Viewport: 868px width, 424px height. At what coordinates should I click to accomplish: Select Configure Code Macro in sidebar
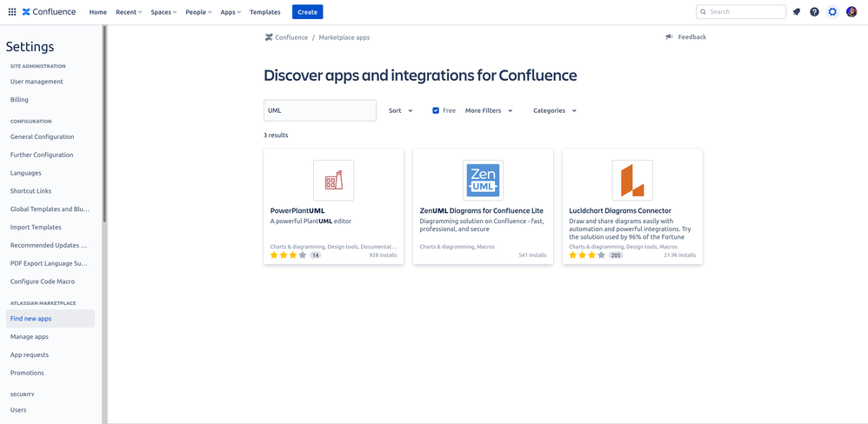point(42,282)
